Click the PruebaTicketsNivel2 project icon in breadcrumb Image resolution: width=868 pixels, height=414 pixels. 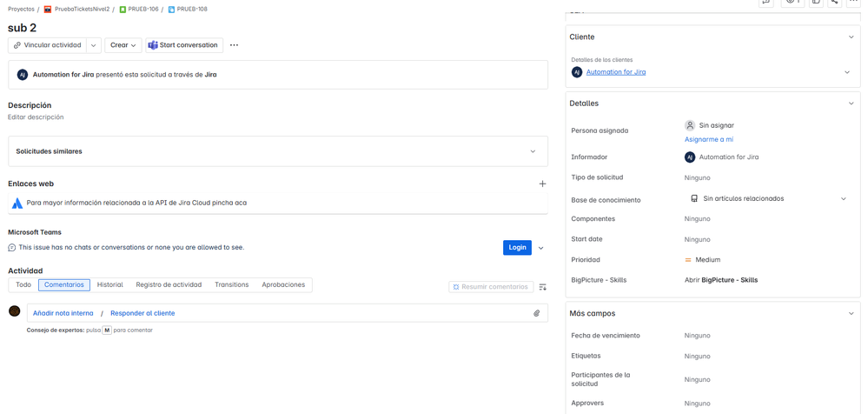(x=48, y=10)
